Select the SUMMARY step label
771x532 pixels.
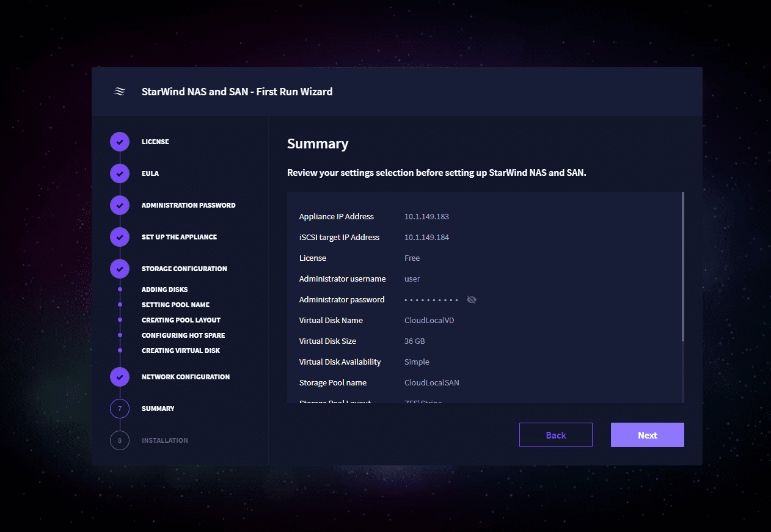coord(158,409)
